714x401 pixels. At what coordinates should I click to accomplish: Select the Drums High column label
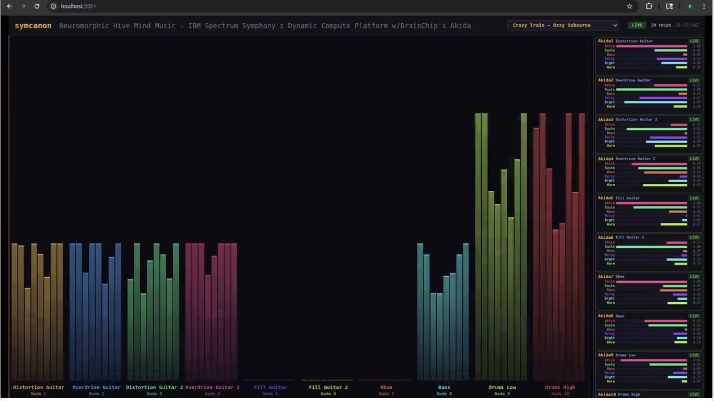click(x=560, y=386)
